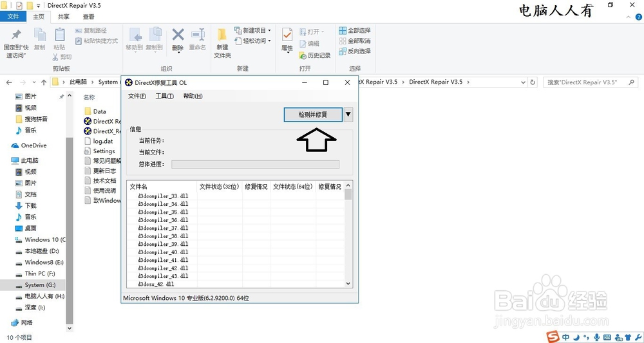Select OneDrive in the navigation pane
Screen dimensions: 644x343
29,145
